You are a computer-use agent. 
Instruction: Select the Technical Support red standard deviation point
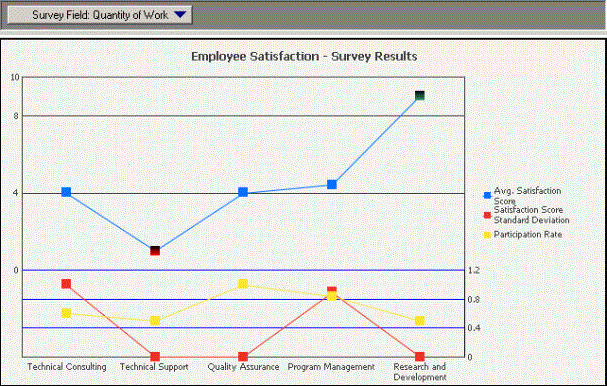(x=155, y=356)
